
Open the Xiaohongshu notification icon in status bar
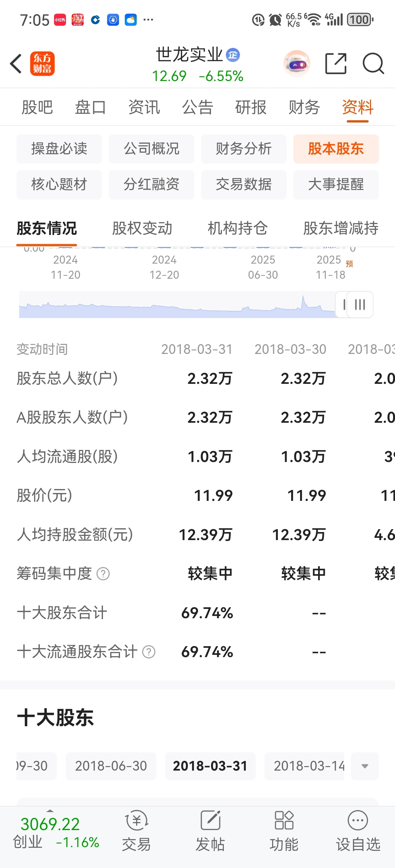[60, 20]
